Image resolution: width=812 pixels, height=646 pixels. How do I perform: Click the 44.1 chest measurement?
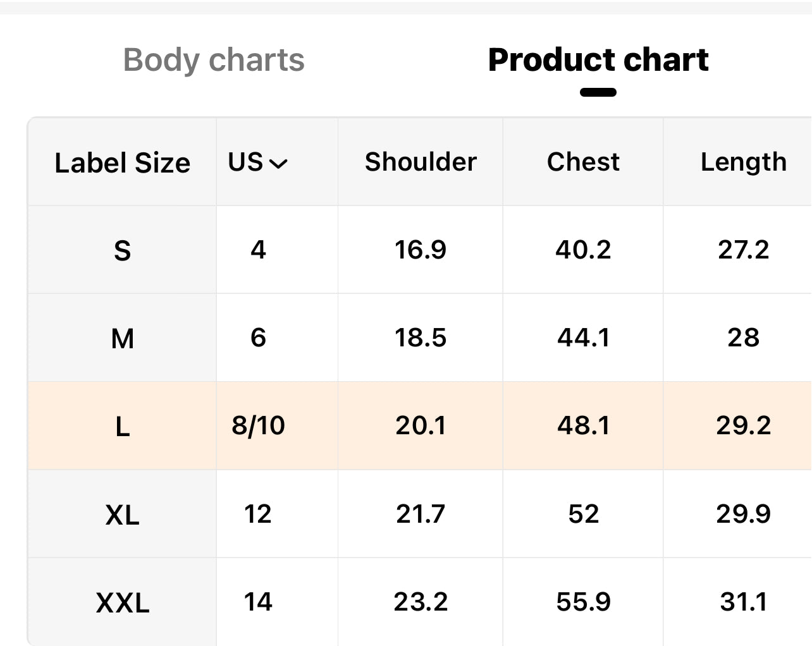[x=583, y=338]
